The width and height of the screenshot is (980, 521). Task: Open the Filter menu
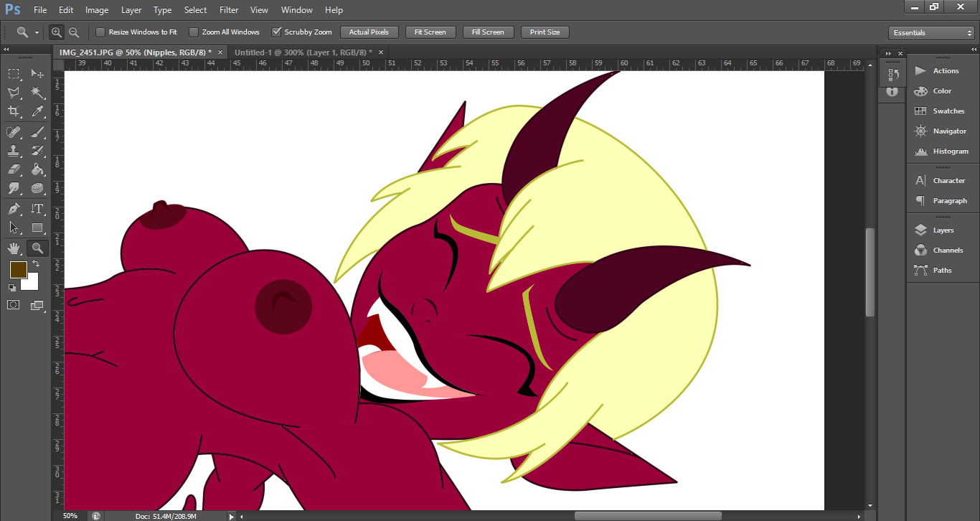(x=229, y=10)
